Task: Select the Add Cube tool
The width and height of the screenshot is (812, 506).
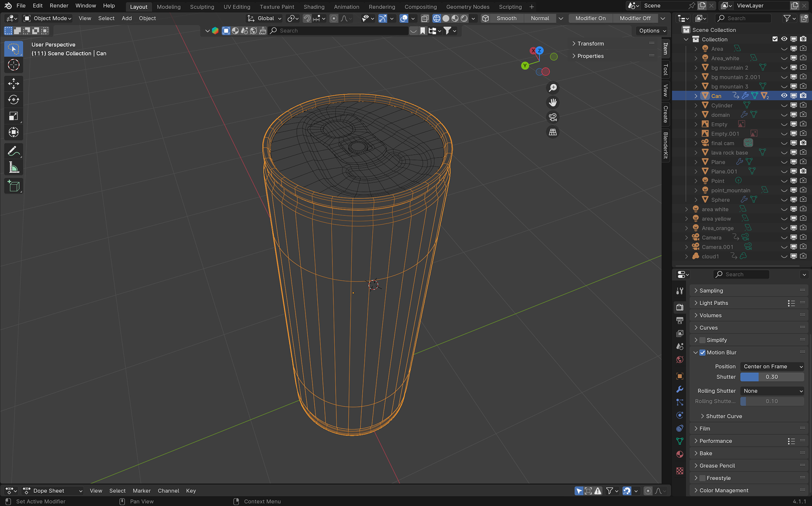Action: coord(14,186)
